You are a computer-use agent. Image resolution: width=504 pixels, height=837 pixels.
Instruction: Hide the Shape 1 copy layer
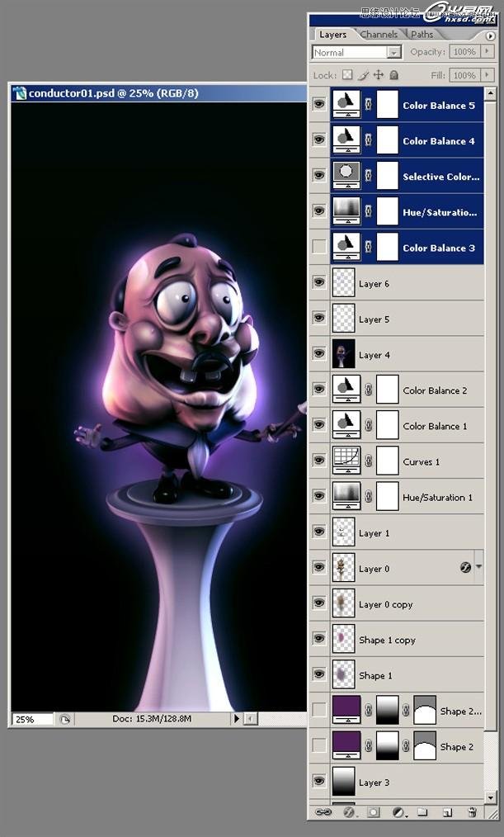319,638
